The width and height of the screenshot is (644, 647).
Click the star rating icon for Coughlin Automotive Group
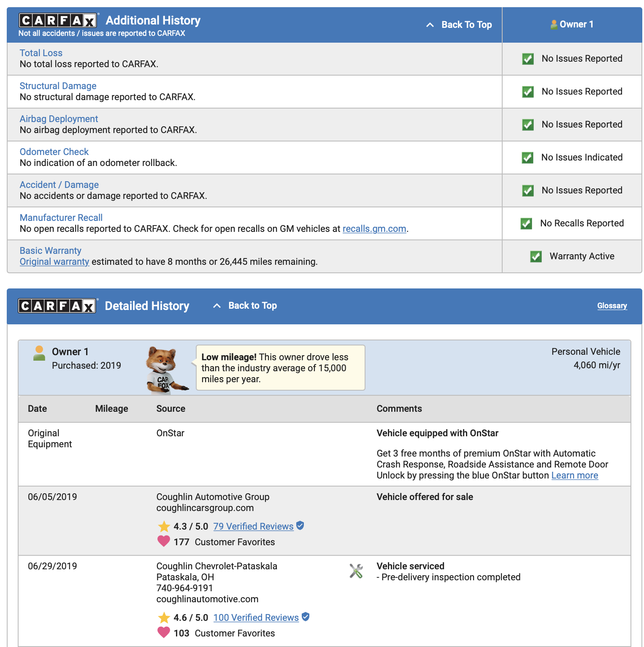click(x=164, y=527)
